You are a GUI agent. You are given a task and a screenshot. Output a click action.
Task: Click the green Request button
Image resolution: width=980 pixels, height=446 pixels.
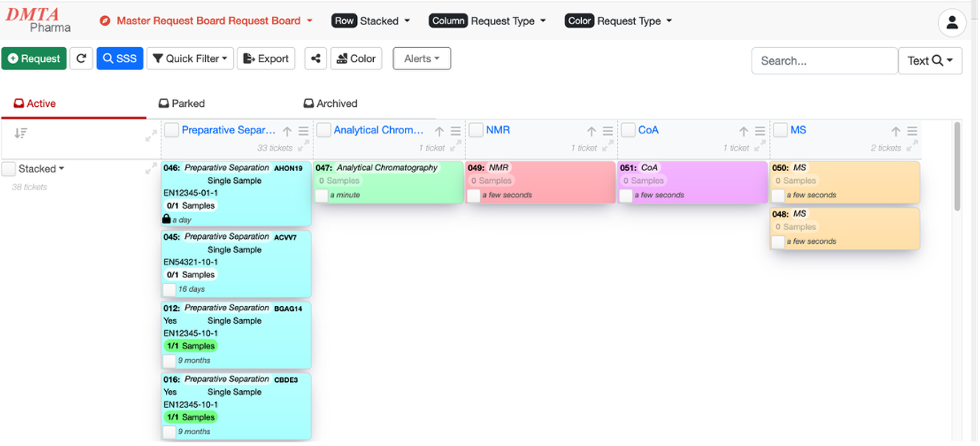(x=34, y=58)
